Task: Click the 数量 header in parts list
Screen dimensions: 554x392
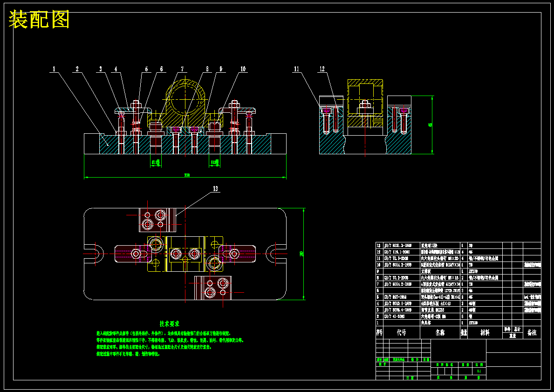Action: click(464, 333)
